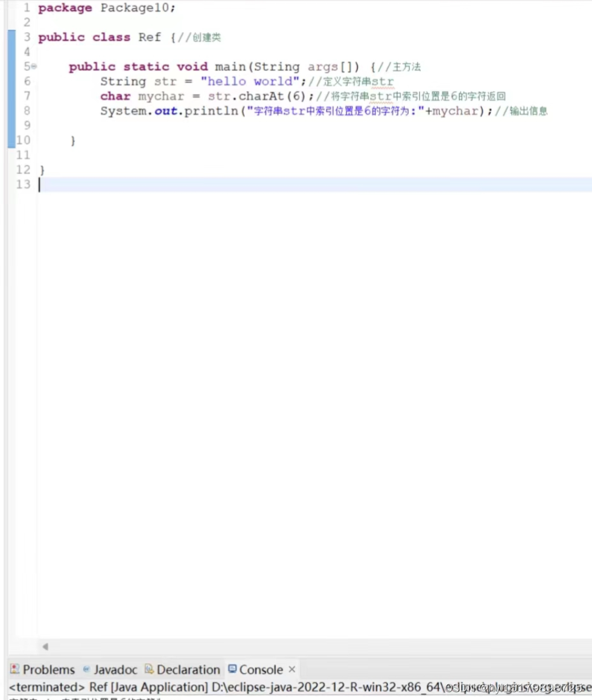Click the '//输出信息' comment on line 8
Viewport: 592px width, 700px height.
pyautogui.click(x=521, y=111)
